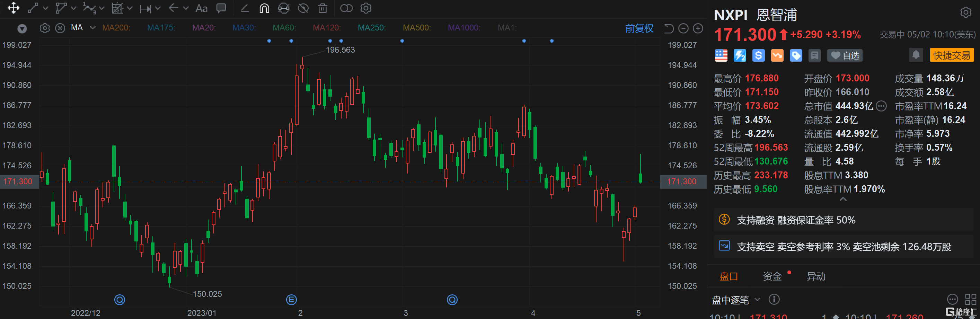The width and height of the screenshot is (980, 319).
Task: Add a comment bubble annotation
Action: point(221,8)
